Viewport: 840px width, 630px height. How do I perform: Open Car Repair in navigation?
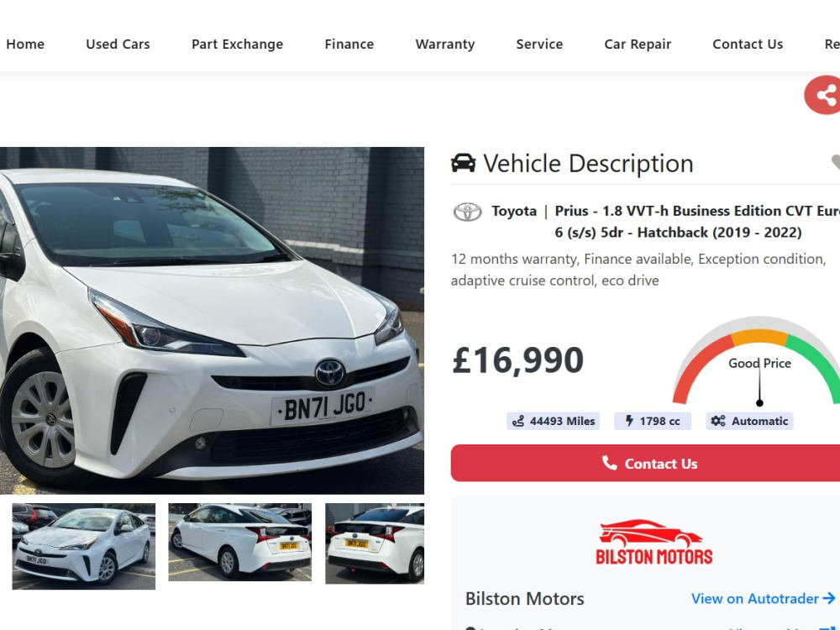pos(638,44)
